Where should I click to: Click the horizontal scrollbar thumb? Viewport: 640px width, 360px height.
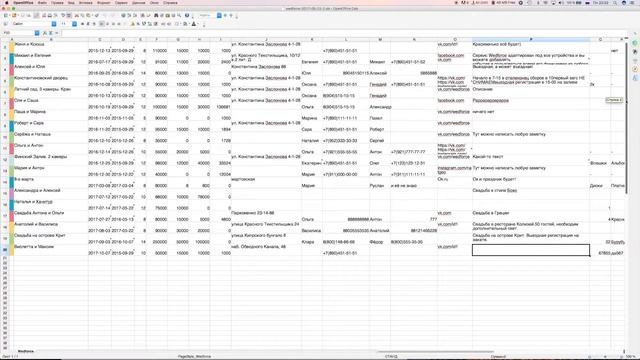pyautogui.click(x=435, y=351)
